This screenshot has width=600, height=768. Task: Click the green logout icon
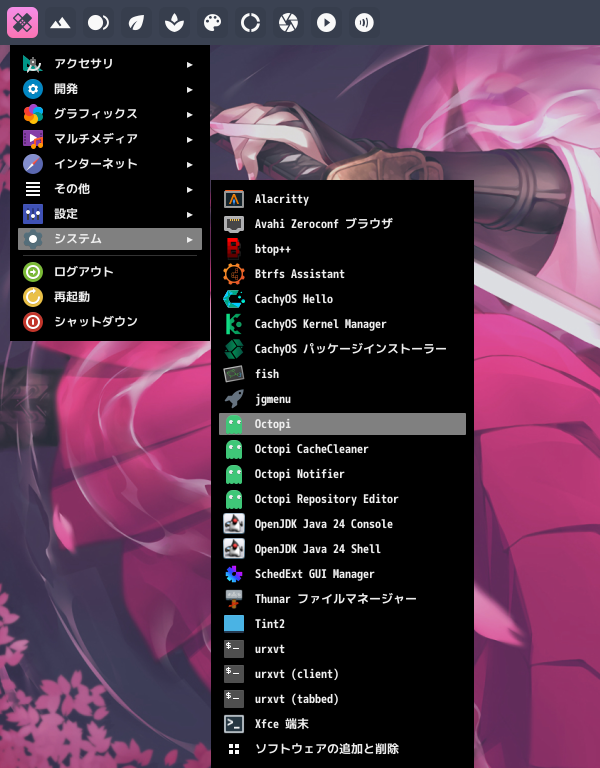33,272
